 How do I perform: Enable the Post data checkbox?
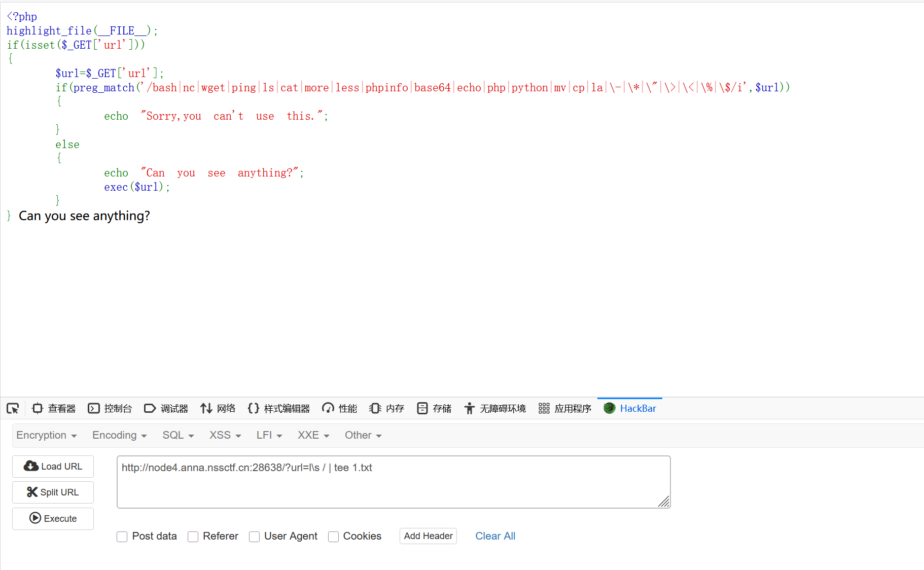pyautogui.click(x=122, y=537)
